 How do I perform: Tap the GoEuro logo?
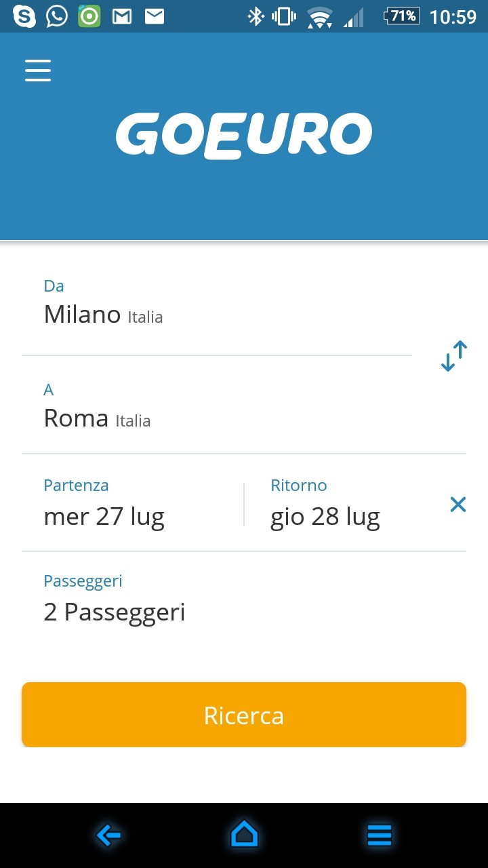[244, 136]
